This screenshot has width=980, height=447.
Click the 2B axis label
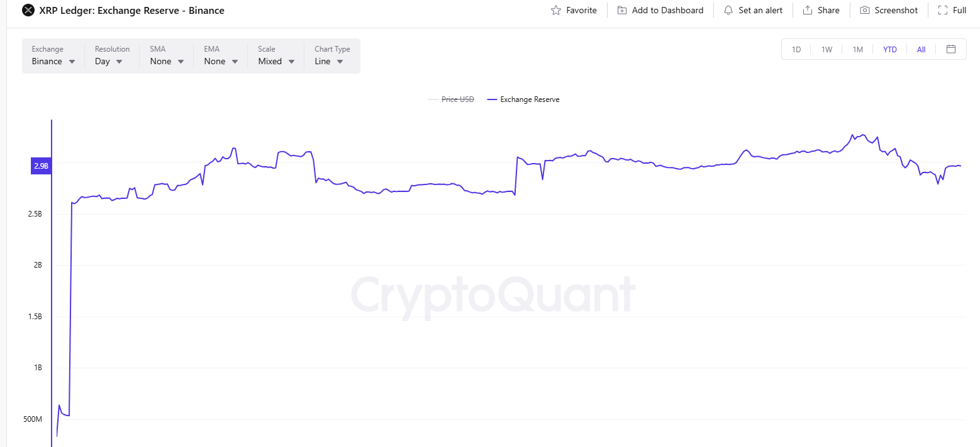[38, 265]
